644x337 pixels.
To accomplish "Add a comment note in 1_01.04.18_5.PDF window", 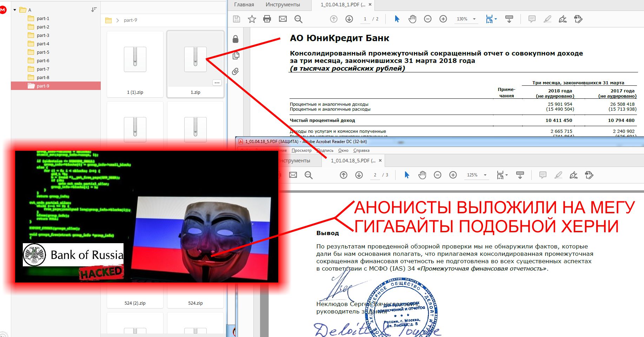I will [543, 175].
